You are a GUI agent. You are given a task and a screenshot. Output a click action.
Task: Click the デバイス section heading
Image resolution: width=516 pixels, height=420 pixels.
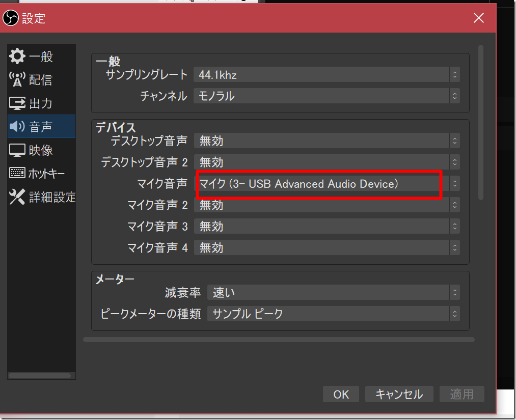116,127
